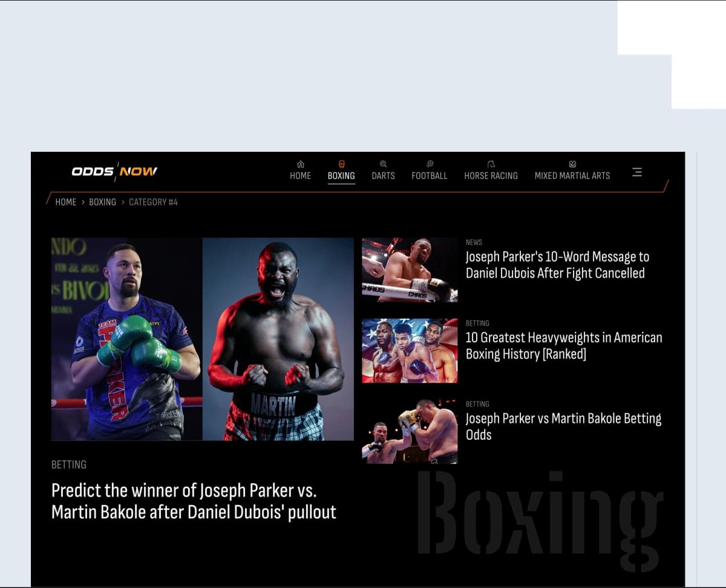Image resolution: width=726 pixels, height=588 pixels.
Task: Go to the Darts section label
Action: pos(383,176)
